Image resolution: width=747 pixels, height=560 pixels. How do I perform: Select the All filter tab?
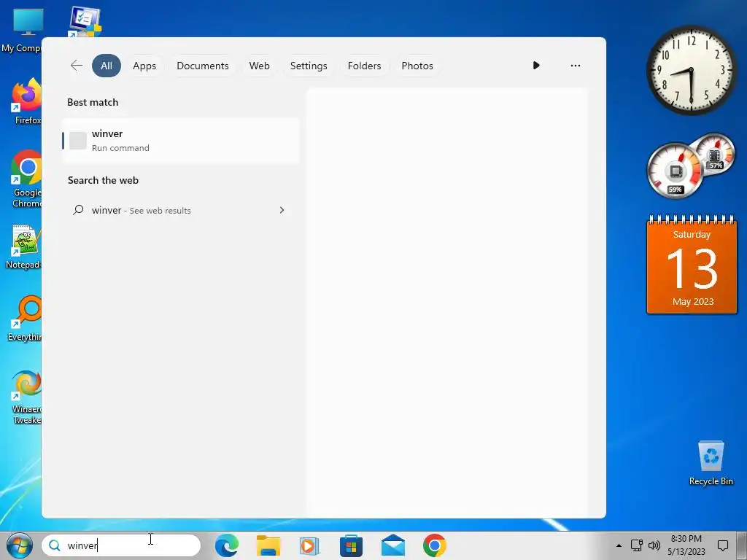[107, 66]
